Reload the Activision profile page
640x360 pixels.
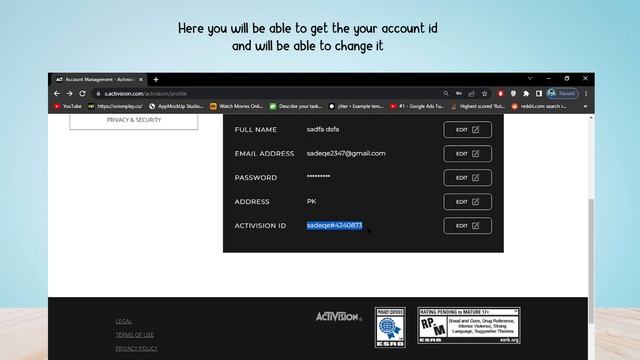pos(82,93)
